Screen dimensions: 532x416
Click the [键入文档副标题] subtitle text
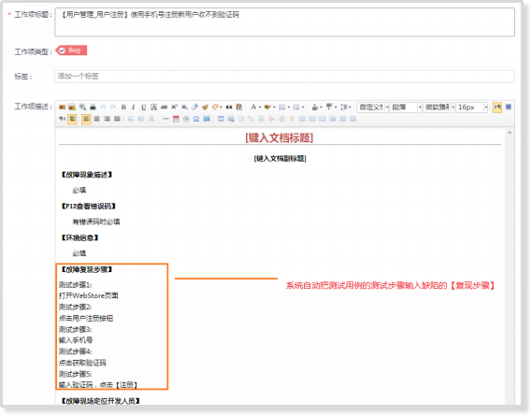280,159
